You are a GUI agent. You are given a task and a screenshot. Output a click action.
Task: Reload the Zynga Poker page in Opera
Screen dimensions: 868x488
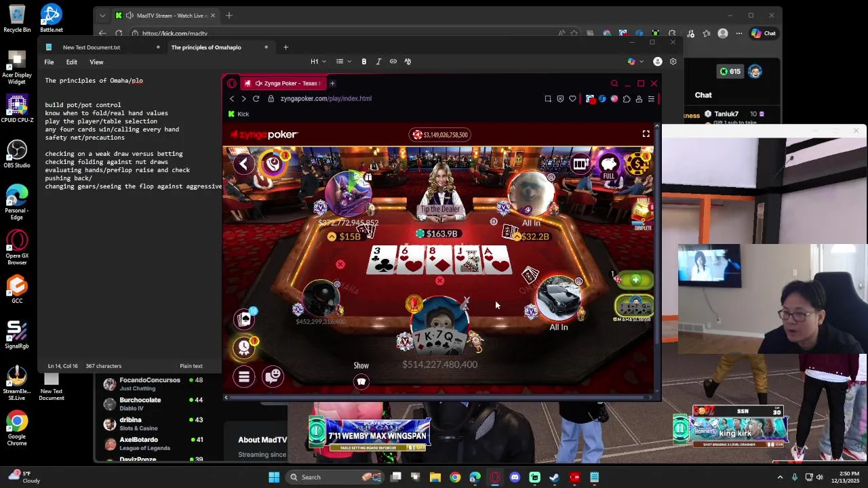256,99
